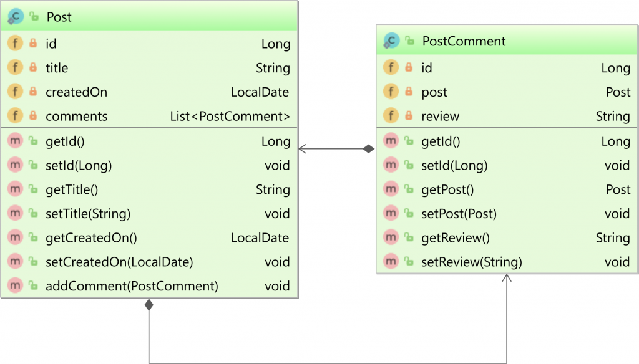Viewport: 639px width, 364px height.
Task: Select the setPost(Post) method
Action: point(459,214)
